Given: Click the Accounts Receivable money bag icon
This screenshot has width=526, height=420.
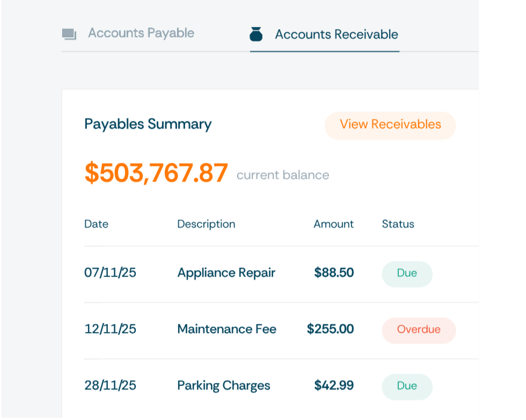Looking at the screenshot, I should 257,34.
